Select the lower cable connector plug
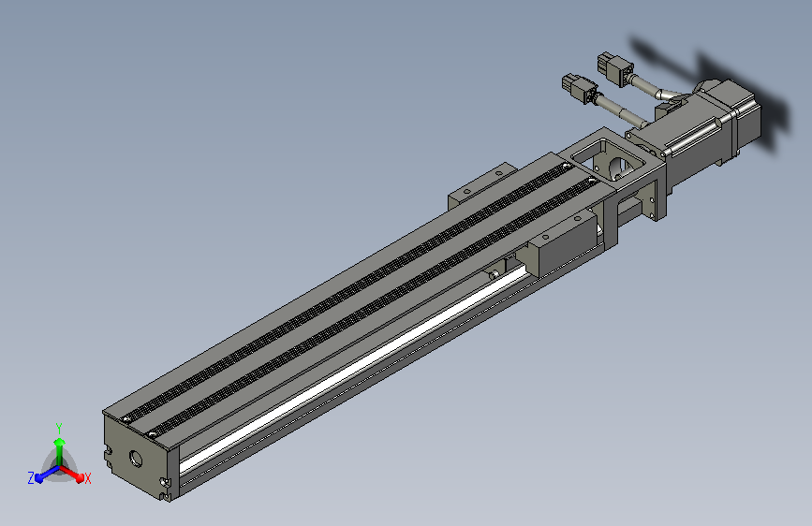This screenshot has width=812, height=526. pos(580,88)
